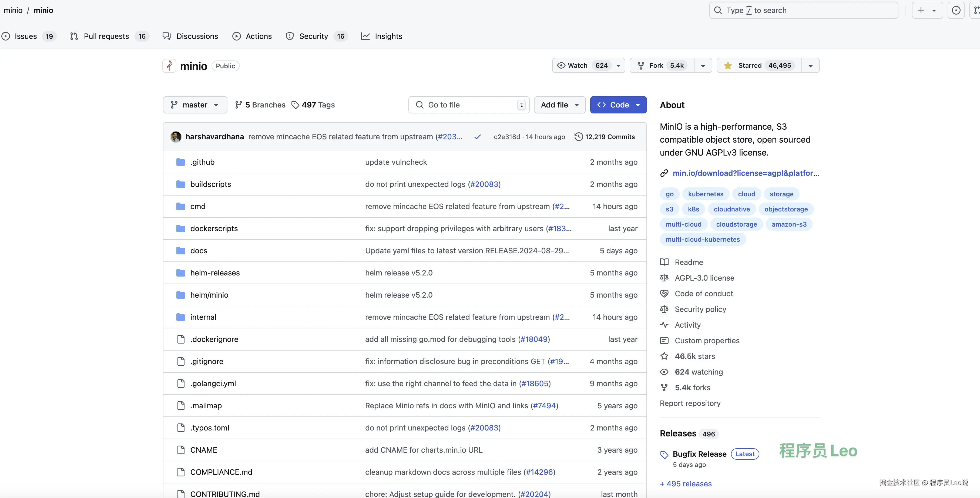Expand the master branch dropdown

pyautogui.click(x=195, y=105)
